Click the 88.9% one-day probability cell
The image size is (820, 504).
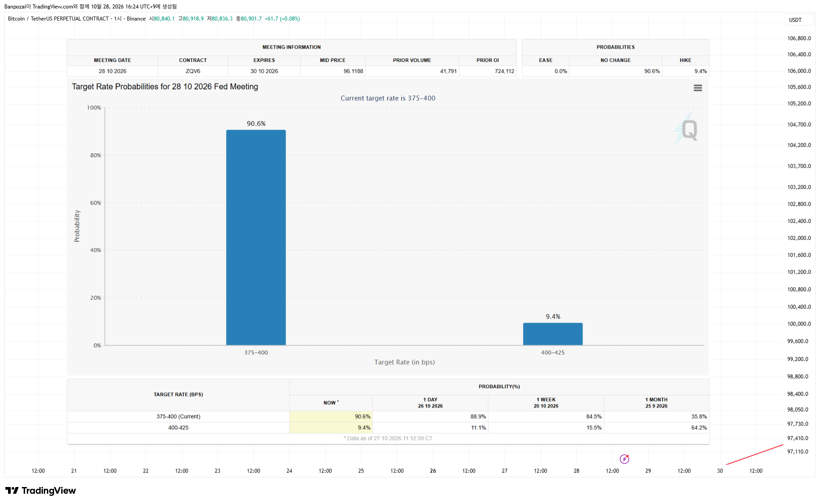430,416
